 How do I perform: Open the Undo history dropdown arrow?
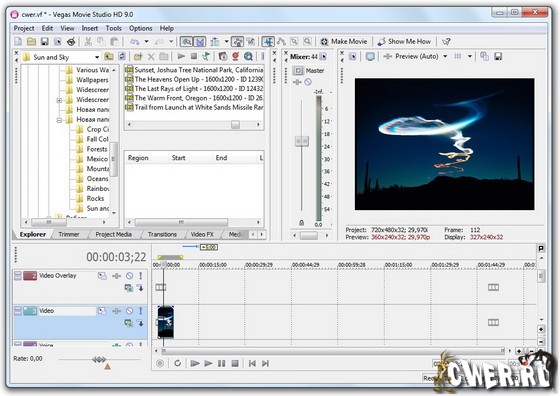(146, 42)
